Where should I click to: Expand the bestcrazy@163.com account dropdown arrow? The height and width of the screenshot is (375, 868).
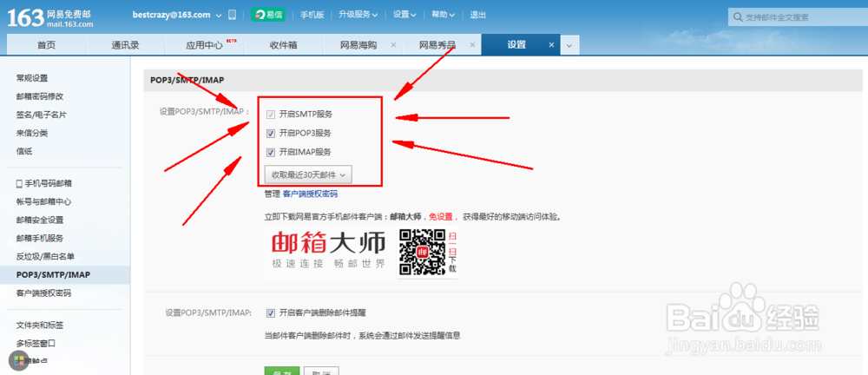(x=218, y=16)
